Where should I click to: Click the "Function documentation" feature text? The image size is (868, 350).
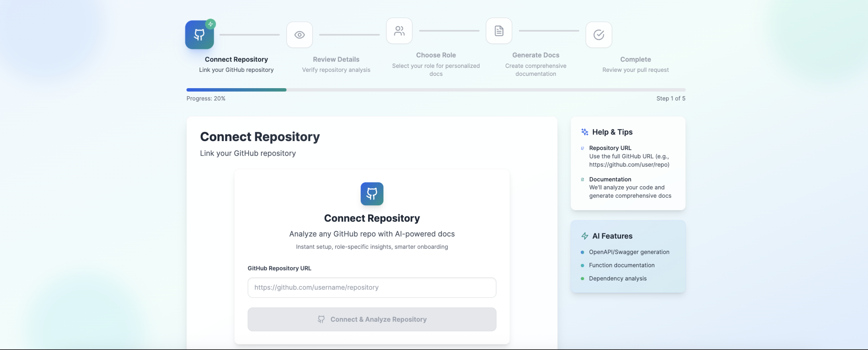coord(621,265)
